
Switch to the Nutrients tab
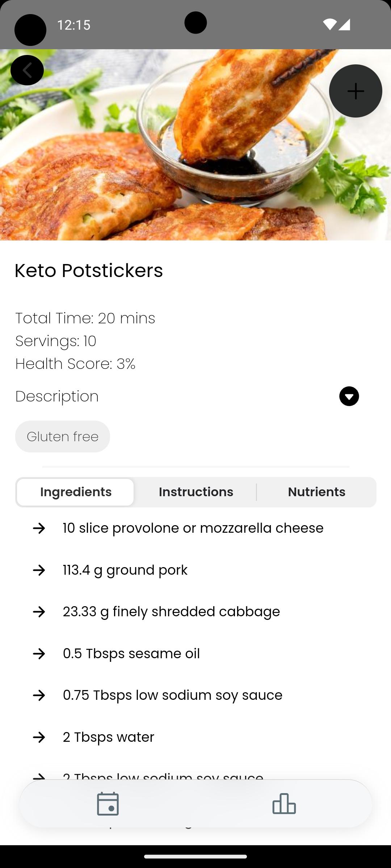pyautogui.click(x=316, y=492)
